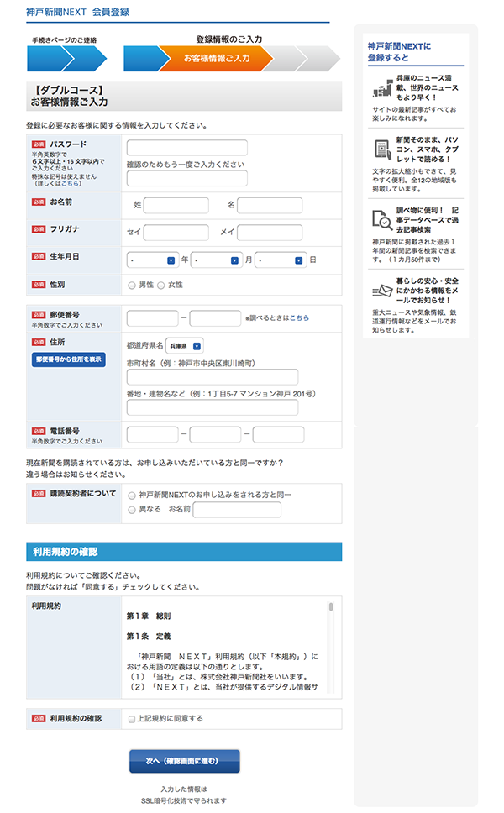Click the email envelope alert icon
Image resolution: width=504 pixels, height=813 pixels.
(x=382, y=291)
